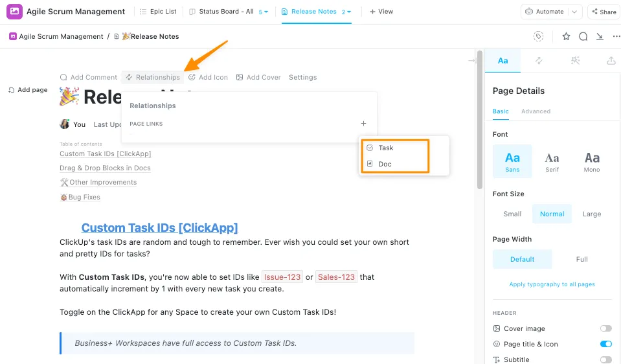Image resolution: width=621 pixels, height=364 pixels.
Task: Click the Share button
Action: tap(604, 12)
